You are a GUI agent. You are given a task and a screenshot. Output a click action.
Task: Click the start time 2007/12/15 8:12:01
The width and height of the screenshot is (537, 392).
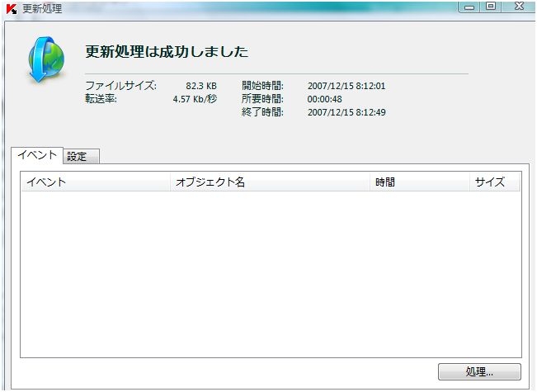pos(346,86)
